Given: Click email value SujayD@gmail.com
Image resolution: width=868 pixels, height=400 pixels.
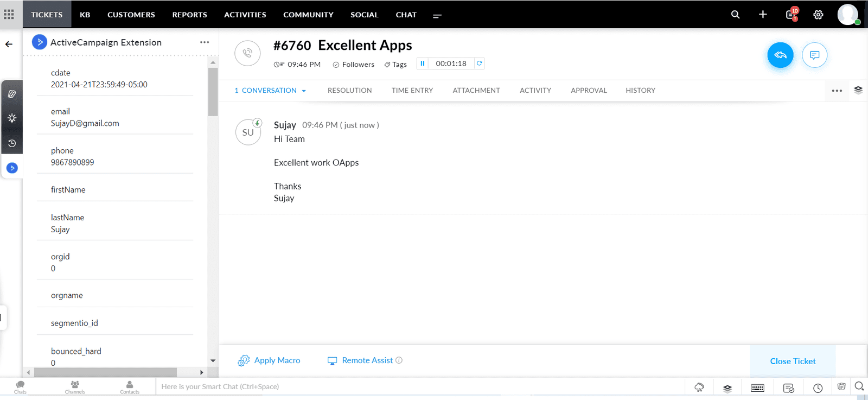Looking at the screenshot, I should click(85, 123).
